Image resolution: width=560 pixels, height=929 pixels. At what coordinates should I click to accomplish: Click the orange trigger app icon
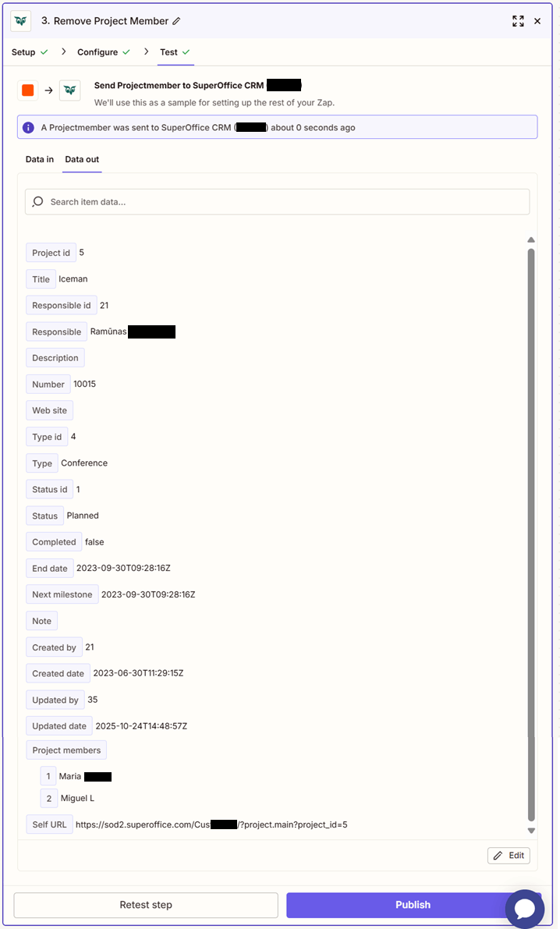[x=28, y=90]
